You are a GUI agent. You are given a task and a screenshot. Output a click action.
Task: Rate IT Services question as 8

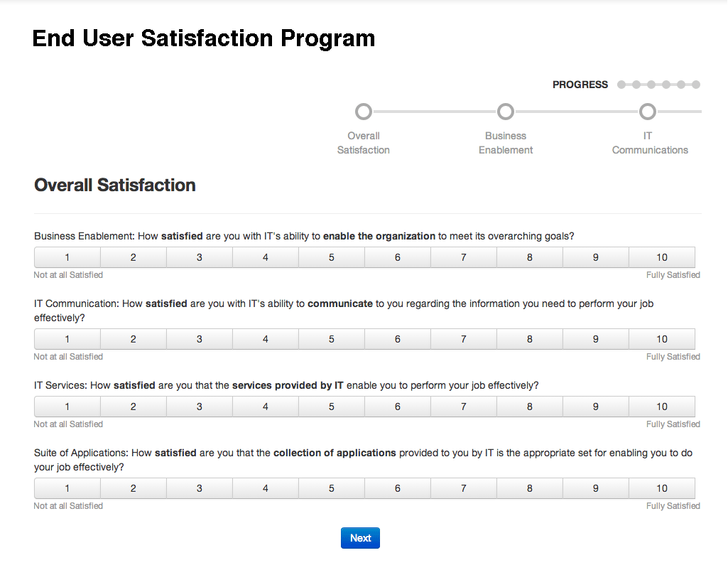pos(530,407)
